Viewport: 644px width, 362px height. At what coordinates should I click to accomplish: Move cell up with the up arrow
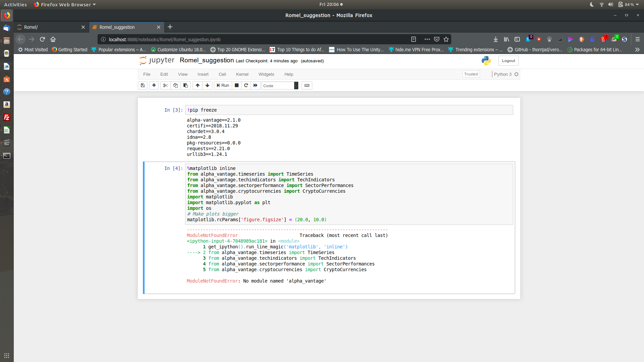click(x=197, y=85)
